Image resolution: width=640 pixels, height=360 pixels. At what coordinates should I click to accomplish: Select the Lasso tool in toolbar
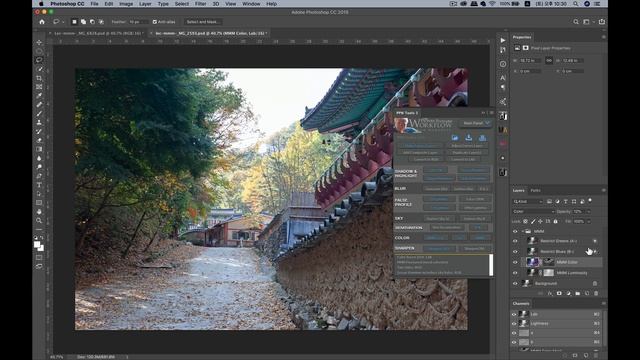39,60
